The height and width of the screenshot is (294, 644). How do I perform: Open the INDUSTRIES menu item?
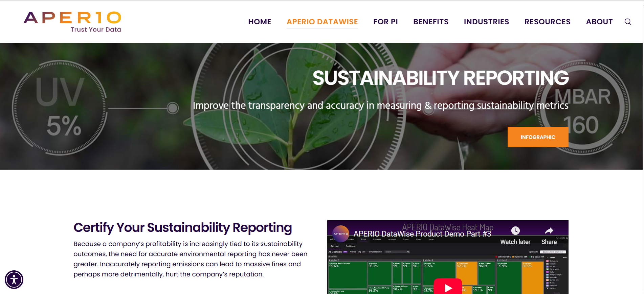click(x=486, y=22)
